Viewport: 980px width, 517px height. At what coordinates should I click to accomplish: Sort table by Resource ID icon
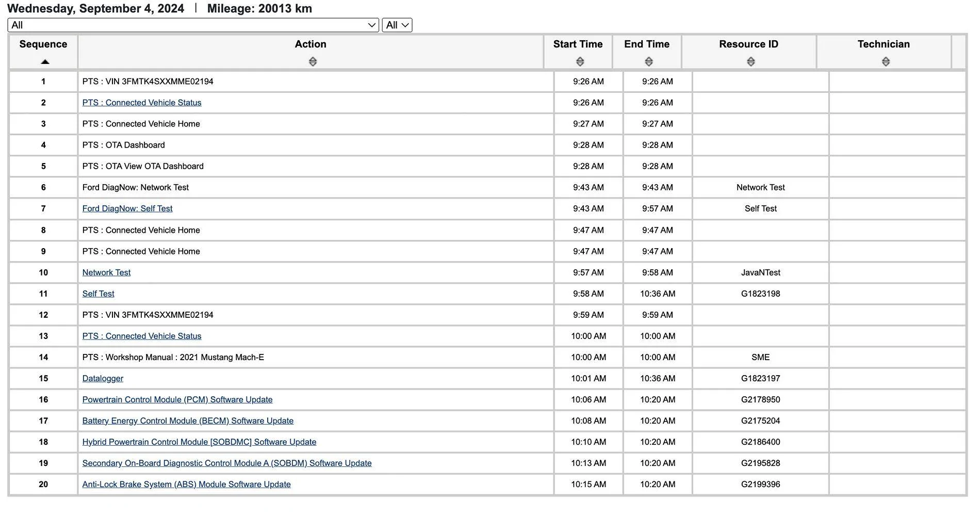tap(751, 62)
